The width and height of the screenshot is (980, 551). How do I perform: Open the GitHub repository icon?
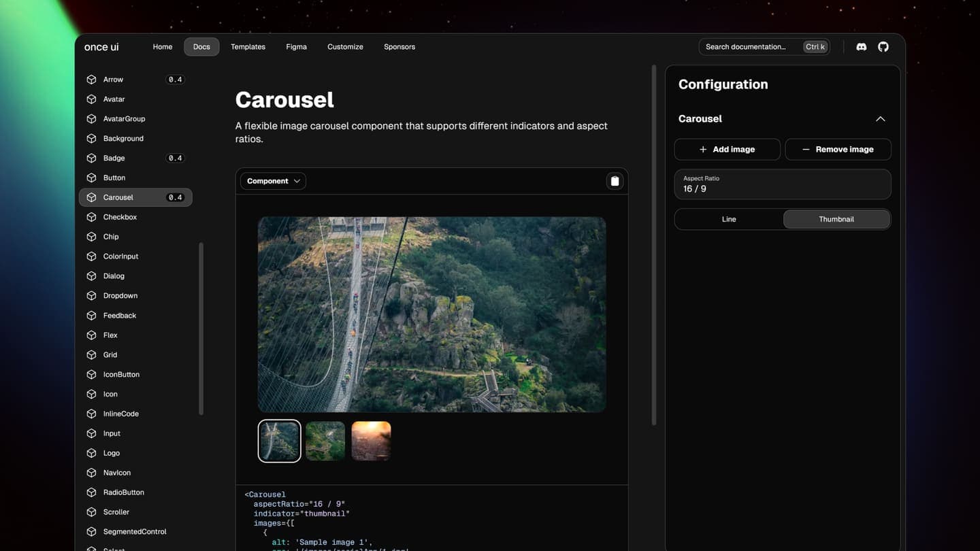[x=883, y=46]
